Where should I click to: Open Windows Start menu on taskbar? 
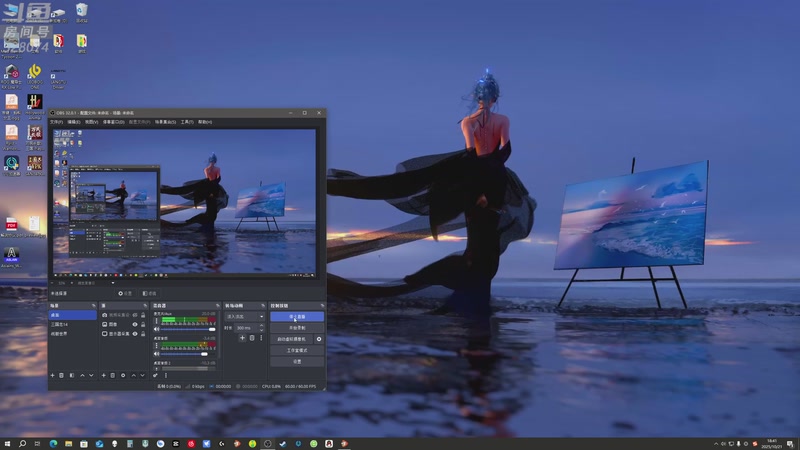(7, 443)
